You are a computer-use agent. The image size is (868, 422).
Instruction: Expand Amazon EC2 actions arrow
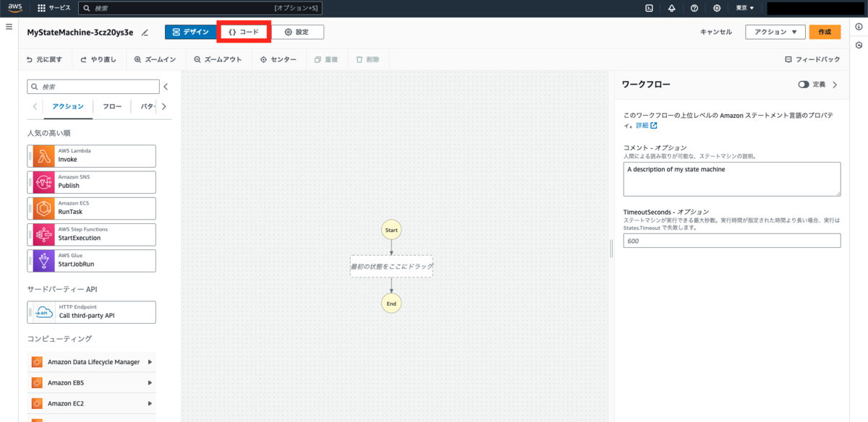[x=150, y=404]
